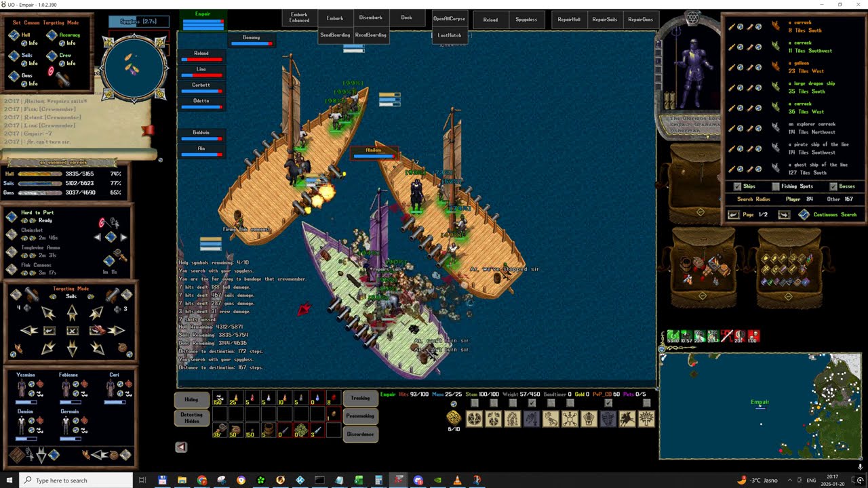Select Hull cannon targeting gem
The height and width of the screenshot is (488, 868).
[14, 35]
